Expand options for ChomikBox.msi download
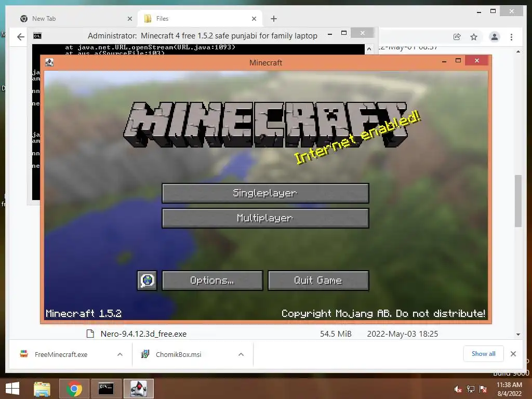 (x=241, y=354)
